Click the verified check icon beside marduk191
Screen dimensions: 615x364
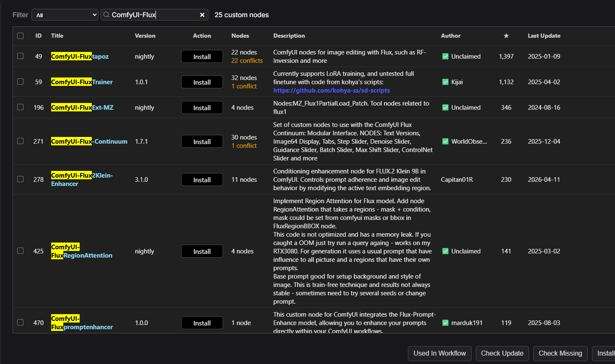(x=445, y=323)
